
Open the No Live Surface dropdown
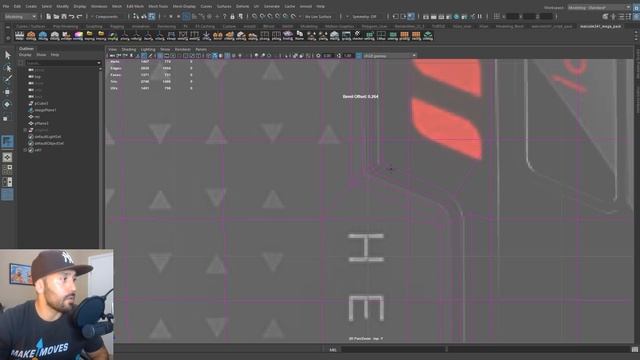pyautogui.click(x=318, y=17)
